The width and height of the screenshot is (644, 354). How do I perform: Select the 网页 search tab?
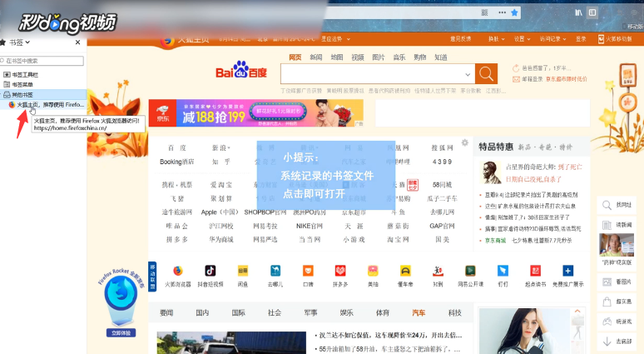point(295,57)
